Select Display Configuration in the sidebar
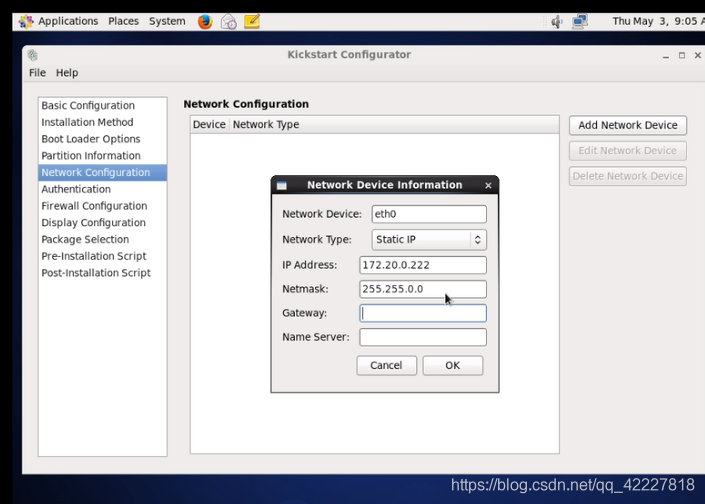 103,223
